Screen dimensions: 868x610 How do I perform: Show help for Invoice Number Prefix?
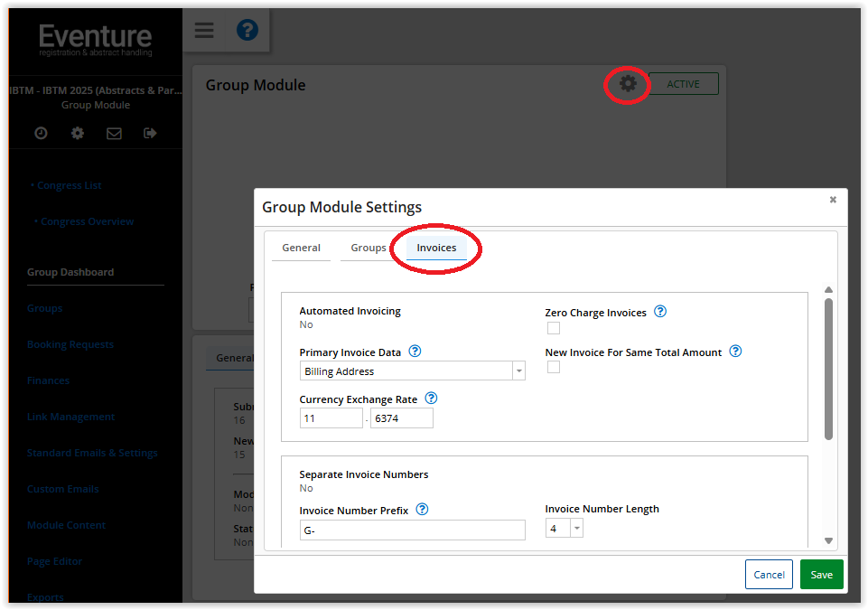coord(422,510)
